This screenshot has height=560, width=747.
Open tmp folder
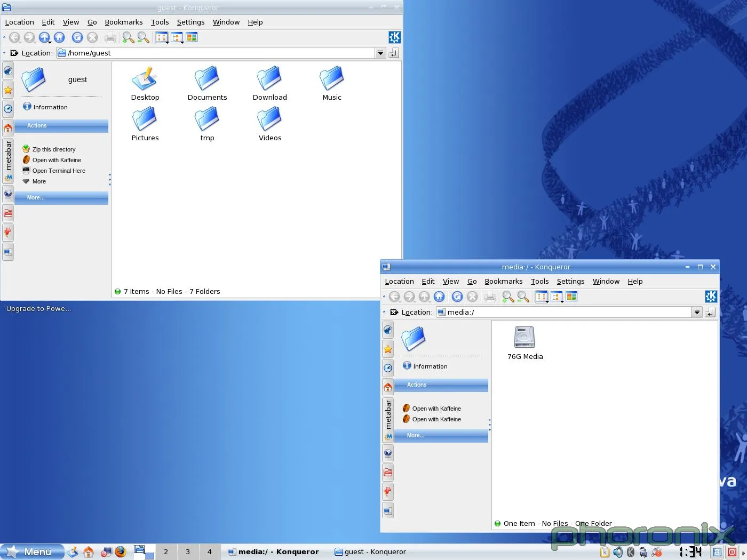pyautogui.click(x=207, y=124)
